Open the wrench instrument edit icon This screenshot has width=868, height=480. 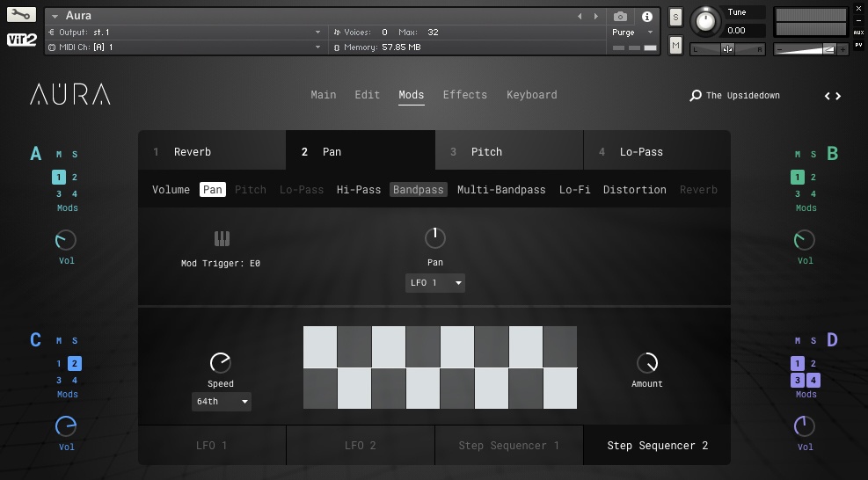coord(21,15)
